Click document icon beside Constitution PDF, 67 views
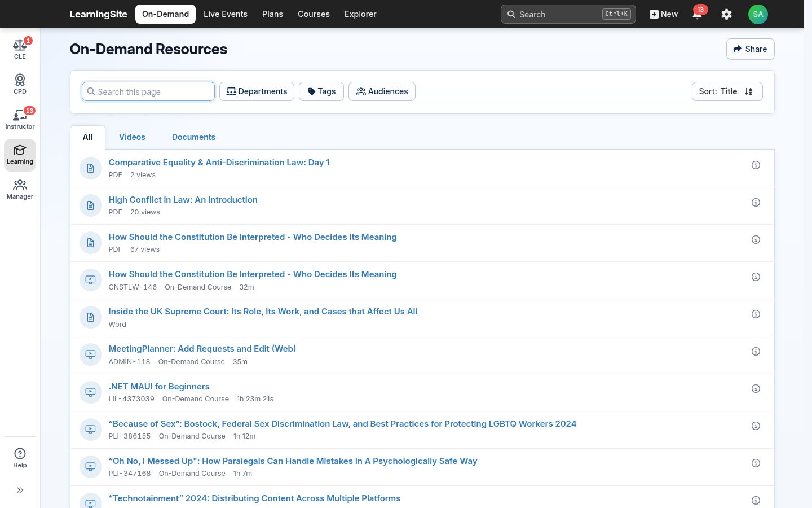This screenshot has height=508, width=812. [90, 243]
